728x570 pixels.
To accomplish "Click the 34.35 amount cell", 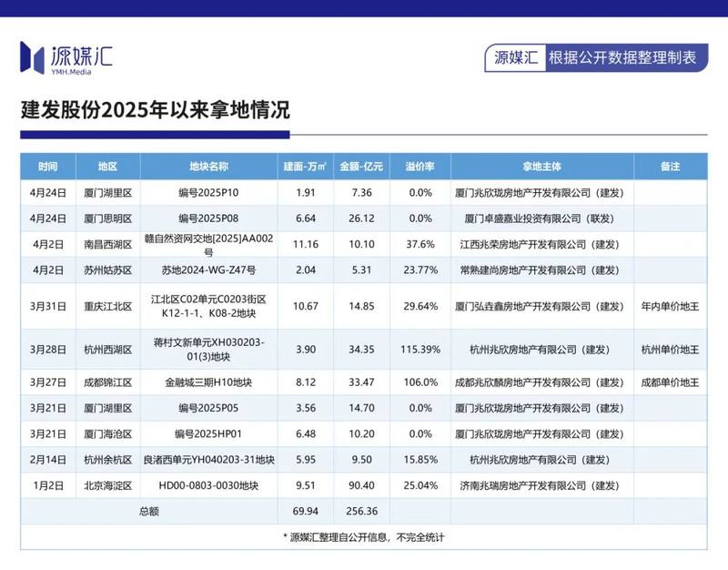I will click(x=361, y=350).
